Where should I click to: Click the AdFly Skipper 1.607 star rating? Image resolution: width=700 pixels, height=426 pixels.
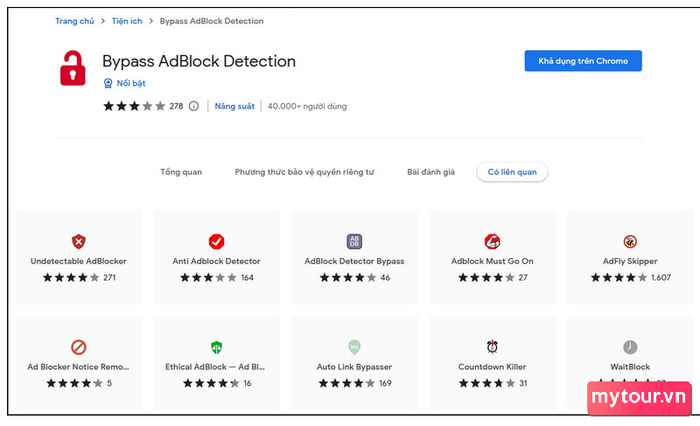click(619, 278)
